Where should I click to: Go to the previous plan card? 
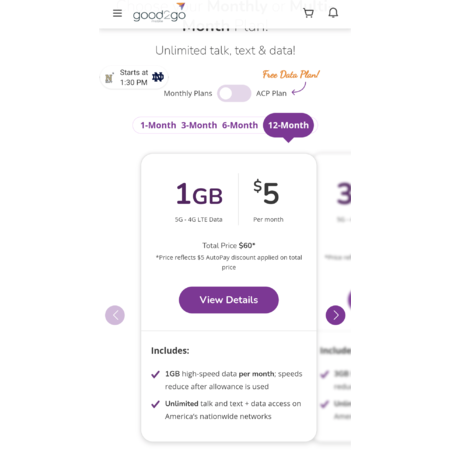[x=115, y=315]
